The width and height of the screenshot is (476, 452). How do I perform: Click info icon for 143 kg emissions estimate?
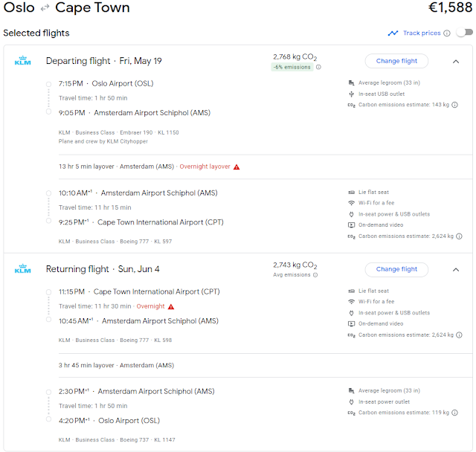click(454, 105)
